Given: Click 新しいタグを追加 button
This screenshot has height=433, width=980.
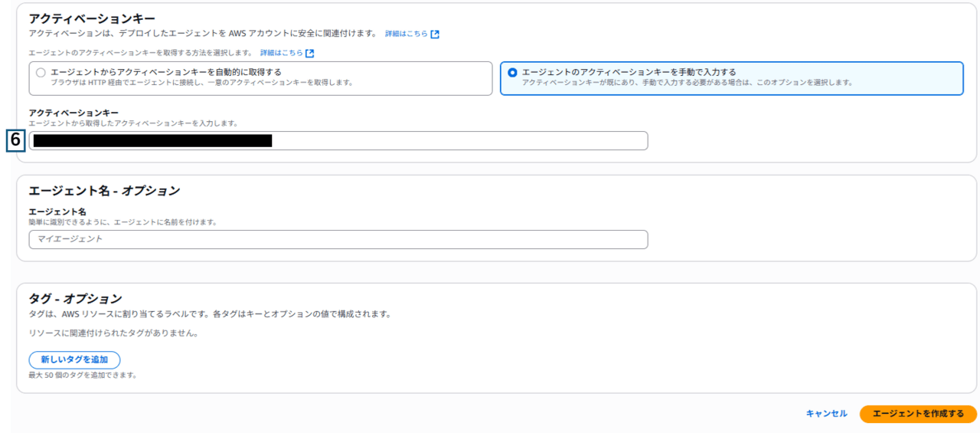Looking at the screenshot, I should pyautogui.click(x=74, y=360).
